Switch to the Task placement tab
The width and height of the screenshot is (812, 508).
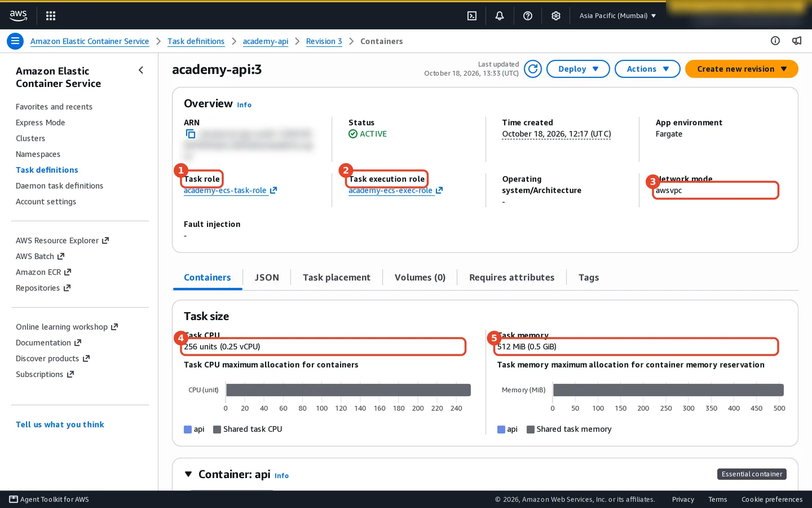point(337,278)
